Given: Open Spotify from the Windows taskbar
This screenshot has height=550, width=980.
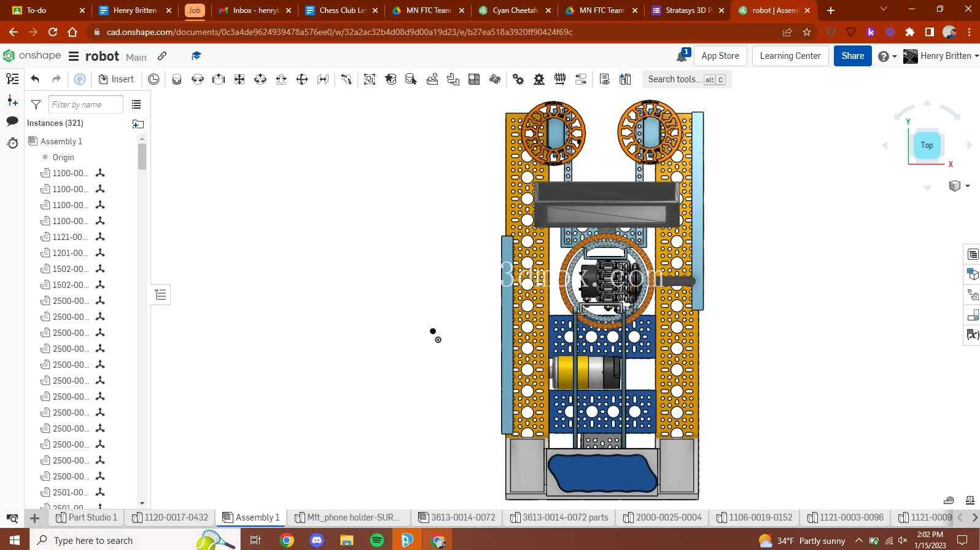Looking at the screenshot, I should pyautogui.click(x=377, y=540).
